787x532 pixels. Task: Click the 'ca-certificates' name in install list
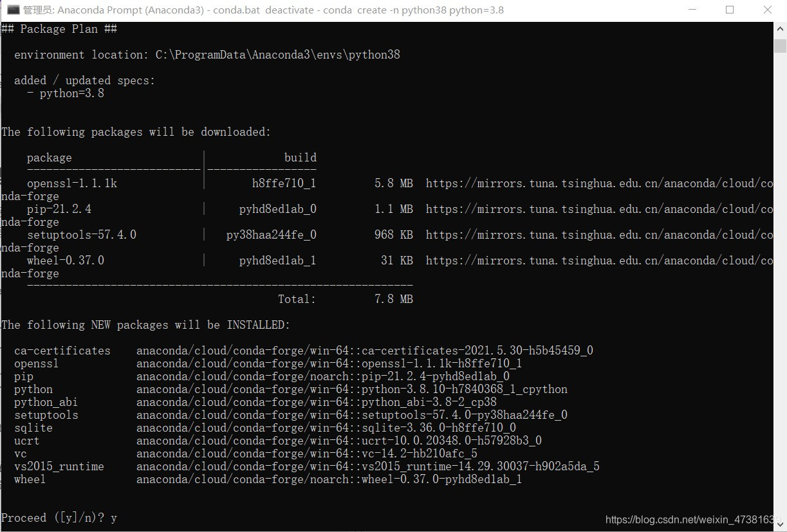[62, 351]
